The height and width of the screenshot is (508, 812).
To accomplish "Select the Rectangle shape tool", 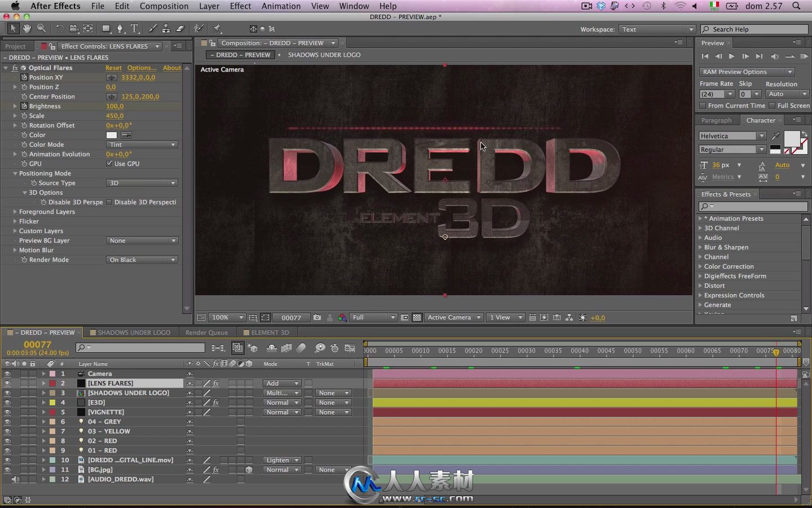I will click(x=106, y=28).
